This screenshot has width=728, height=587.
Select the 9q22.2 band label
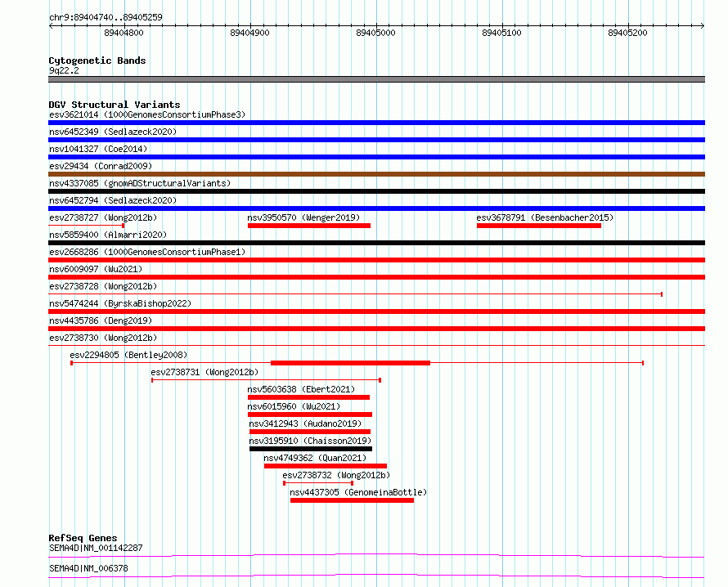64,70
